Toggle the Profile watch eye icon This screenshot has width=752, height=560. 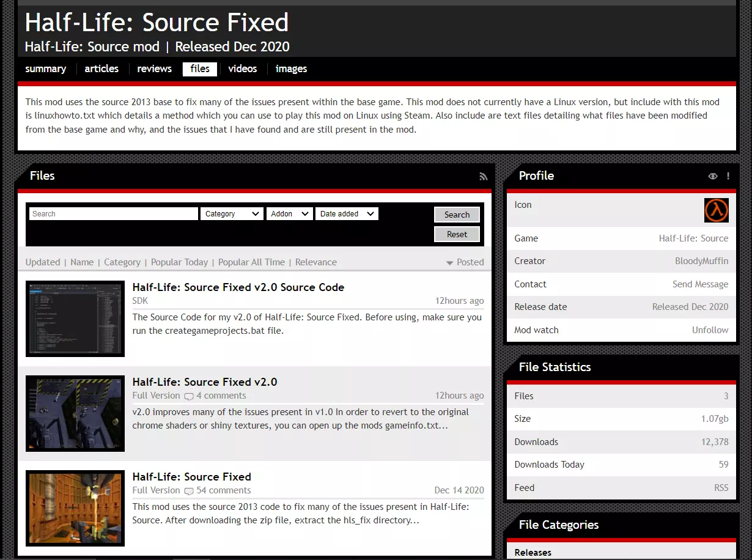click(x=713, y=176)
